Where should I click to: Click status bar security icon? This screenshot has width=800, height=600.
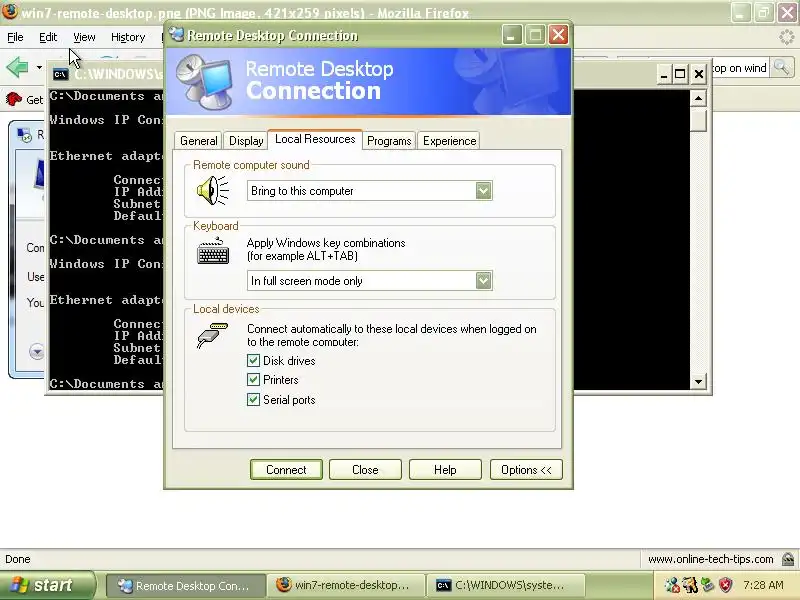[x=788, y=559]
